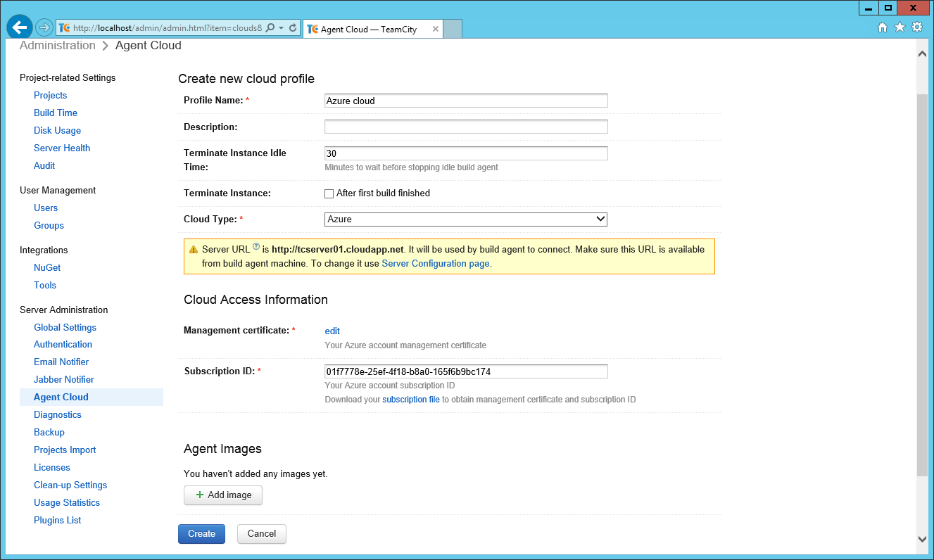
Task: Focus the Terminate Instance Idle Time field
Action: coord(466,153)
